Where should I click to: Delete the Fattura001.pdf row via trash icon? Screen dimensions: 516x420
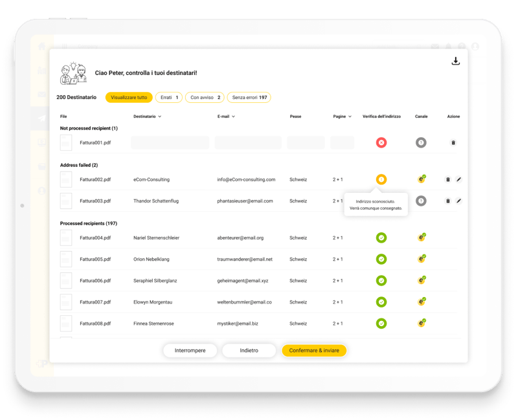[453, 142]
